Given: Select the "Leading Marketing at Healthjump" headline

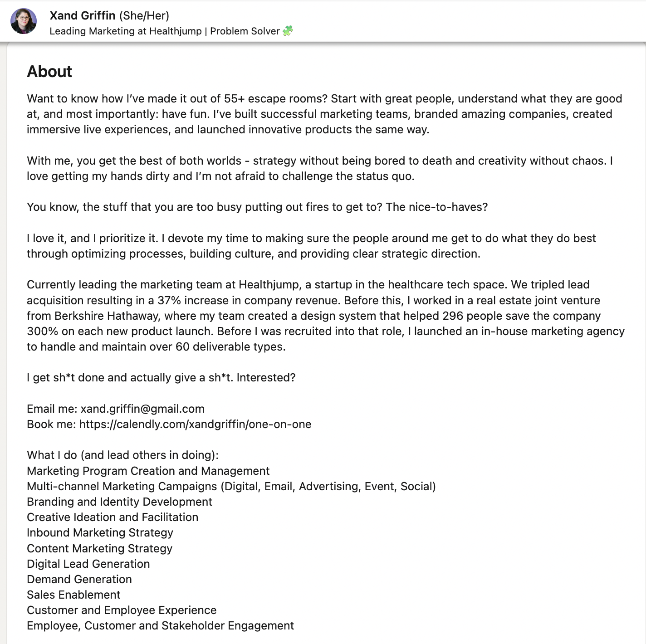Looking at the screenshot, I should pyautogui.click(x=126, y=31).
